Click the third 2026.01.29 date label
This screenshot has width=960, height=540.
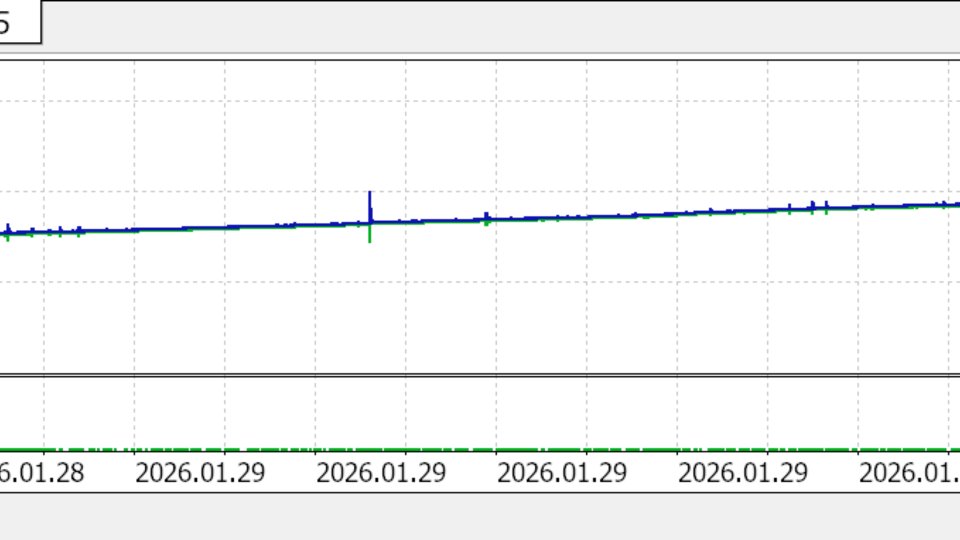pyautogui.click(x=562, y=473)
